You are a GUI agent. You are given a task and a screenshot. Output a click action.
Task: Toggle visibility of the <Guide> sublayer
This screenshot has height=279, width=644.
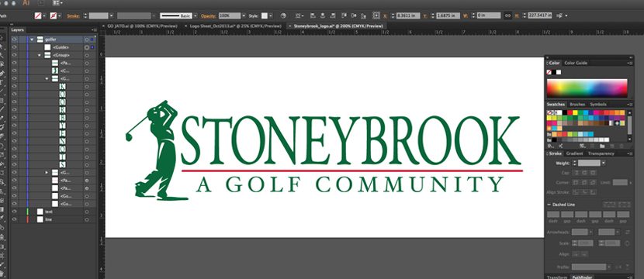(x=15, y=47)
